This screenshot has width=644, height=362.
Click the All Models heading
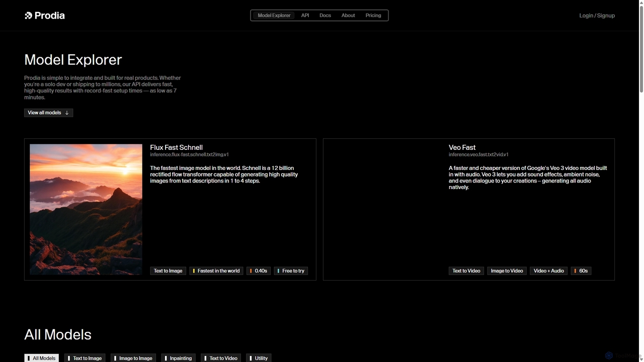(x=58, y=335)
